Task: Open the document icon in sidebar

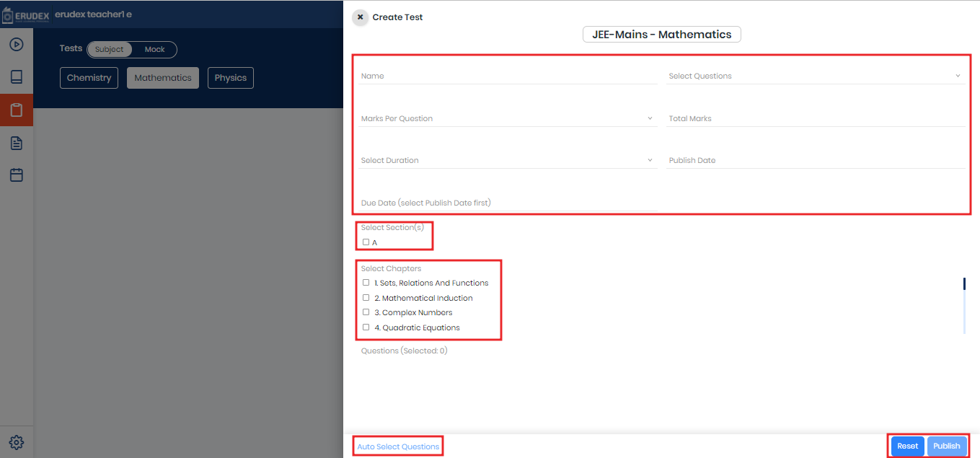Action: tap(16, 143)
